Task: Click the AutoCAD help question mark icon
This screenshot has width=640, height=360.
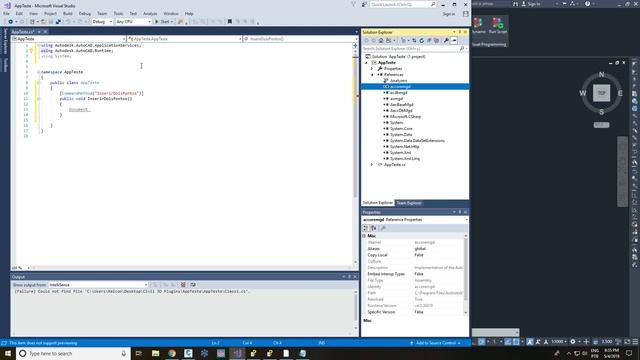Action: (x=587, y=4)
